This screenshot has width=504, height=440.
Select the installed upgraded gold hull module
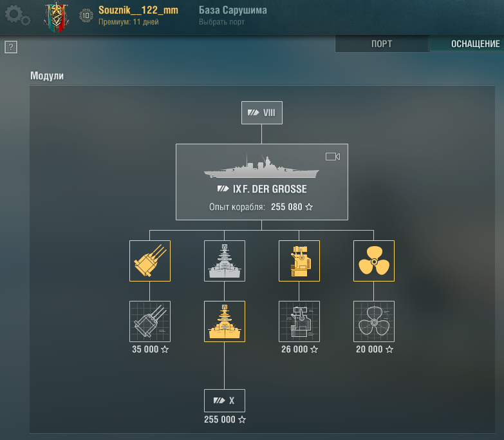tap(225, 321)
